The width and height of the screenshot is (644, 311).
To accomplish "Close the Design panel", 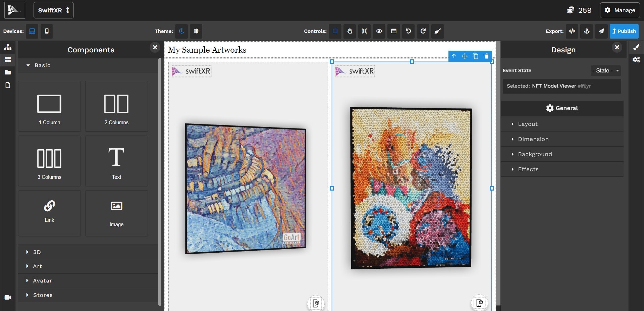I will tap(617, 47).
